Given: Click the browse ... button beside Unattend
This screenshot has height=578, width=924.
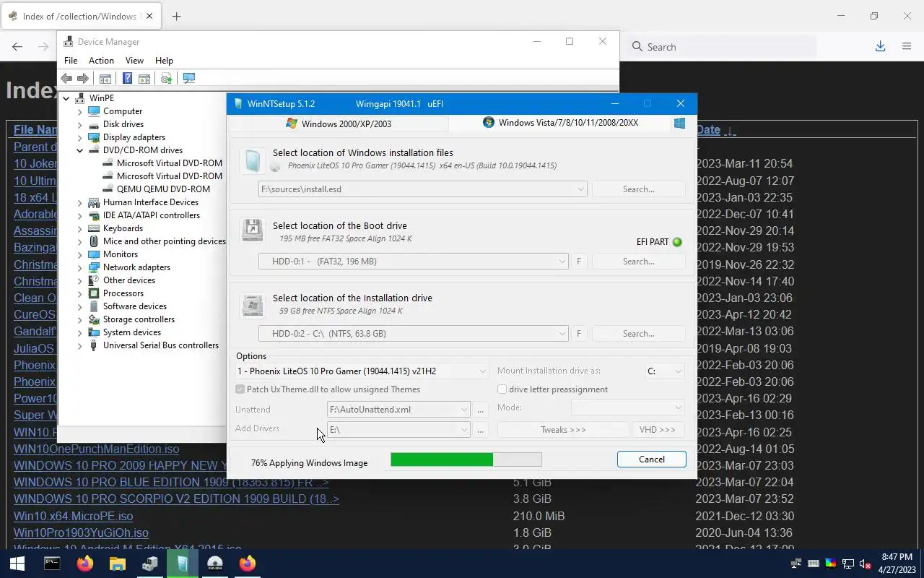Looking at the screenshot, I should pyautogui.click(x=481, y=410).
